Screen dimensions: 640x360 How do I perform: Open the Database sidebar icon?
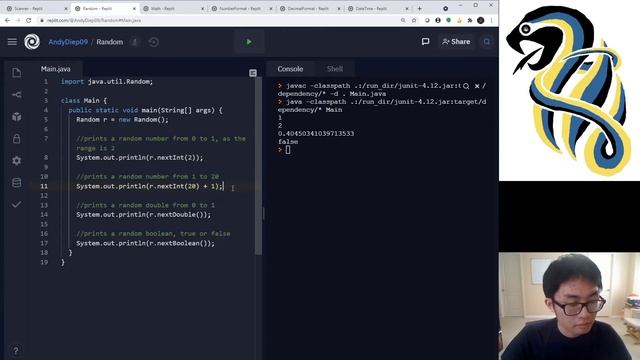click(16, 182)
